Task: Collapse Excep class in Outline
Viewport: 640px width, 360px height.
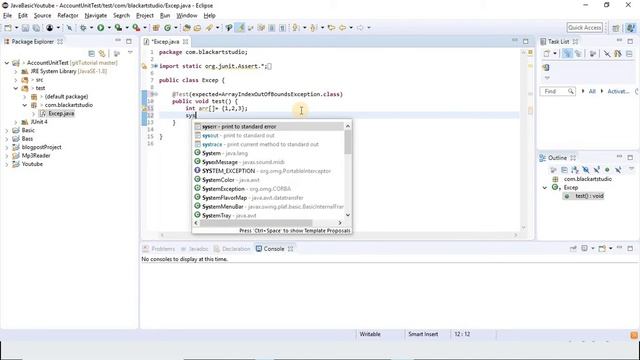Action: (544, 188)
